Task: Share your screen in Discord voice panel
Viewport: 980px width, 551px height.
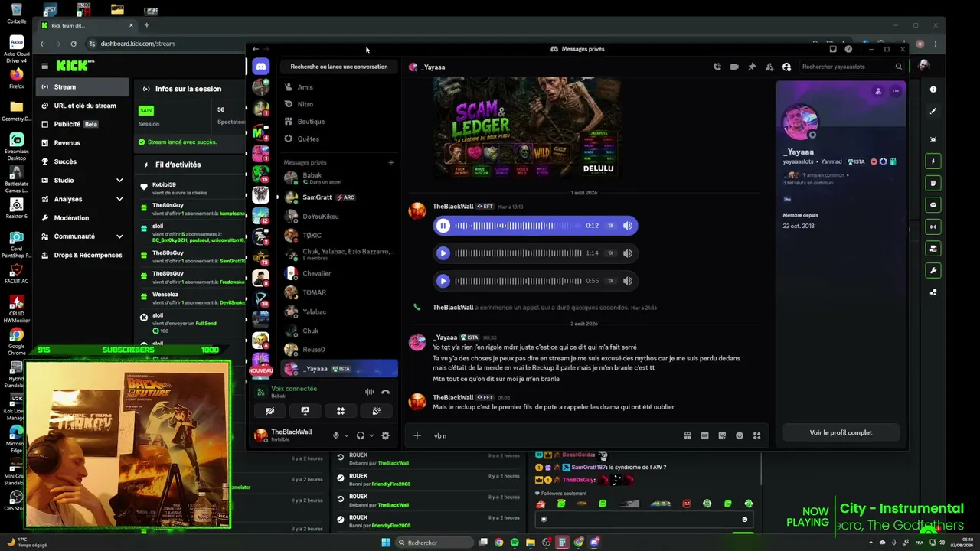Action: [305, 411]
